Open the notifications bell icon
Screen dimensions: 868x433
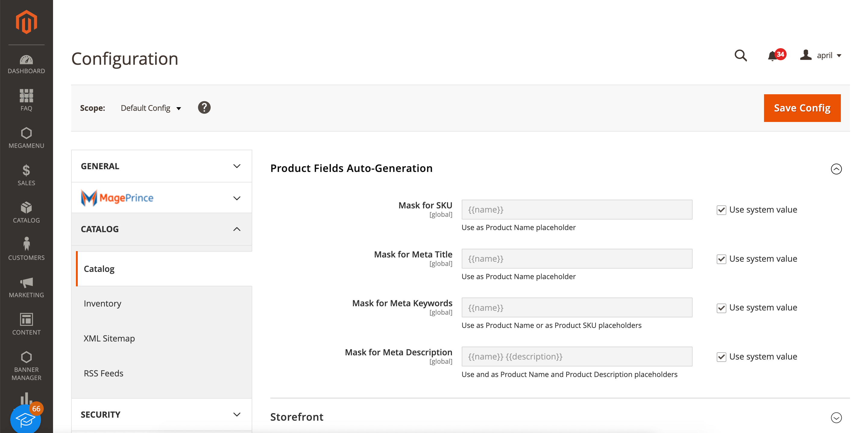pyautogui.click(x=772, y=56)
